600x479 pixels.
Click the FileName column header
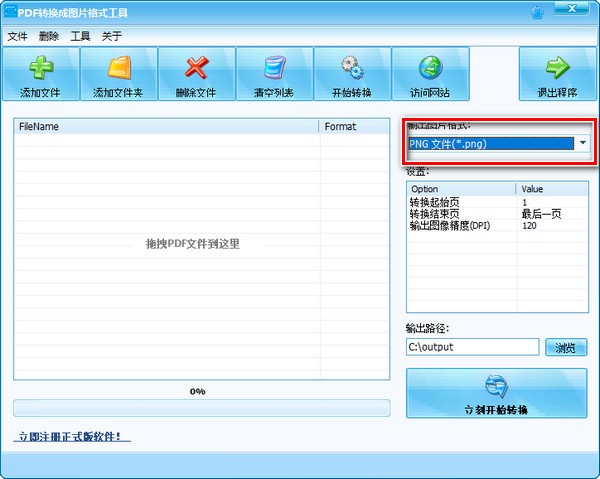tap(166, 127)
